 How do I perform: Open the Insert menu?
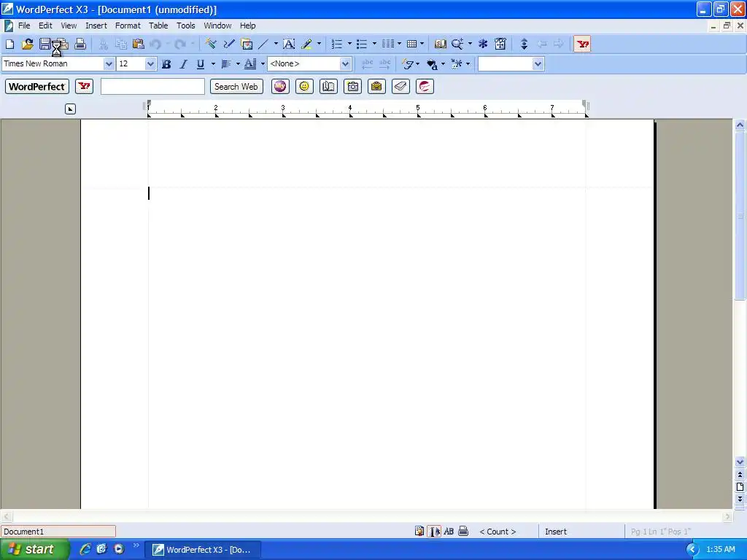tap(96, 26)
